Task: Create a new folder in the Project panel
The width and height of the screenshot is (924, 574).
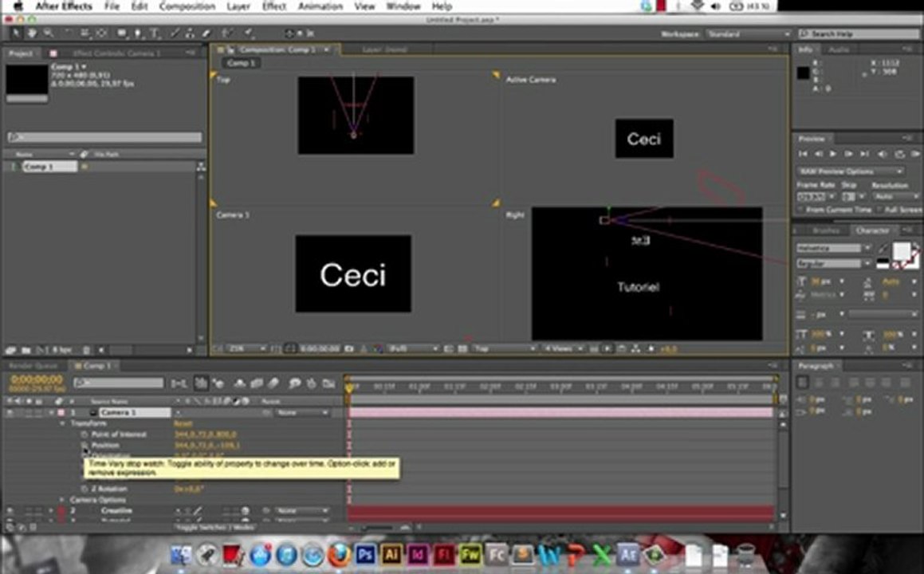Action: 26,350
